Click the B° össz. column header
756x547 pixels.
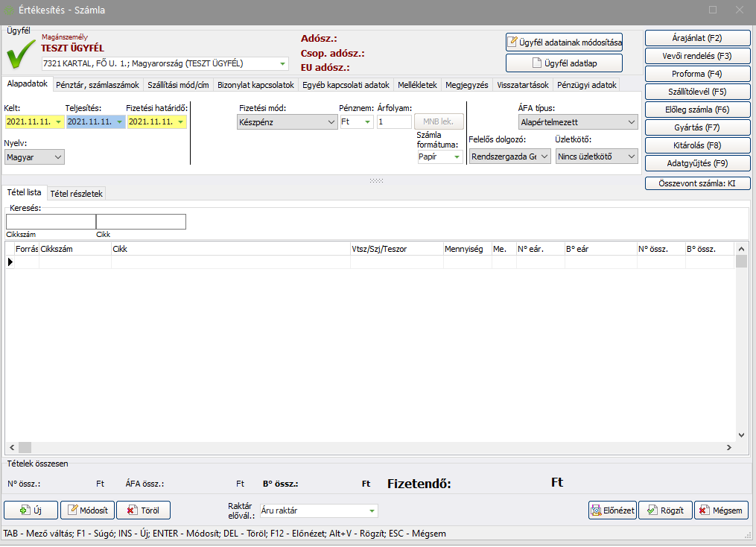click(x=709, y=249)
